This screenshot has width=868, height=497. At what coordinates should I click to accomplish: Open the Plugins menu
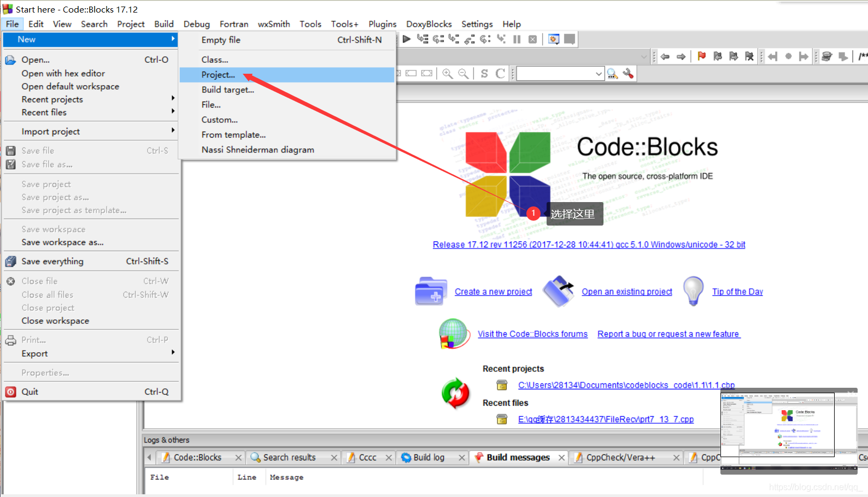tap(382, 24)
